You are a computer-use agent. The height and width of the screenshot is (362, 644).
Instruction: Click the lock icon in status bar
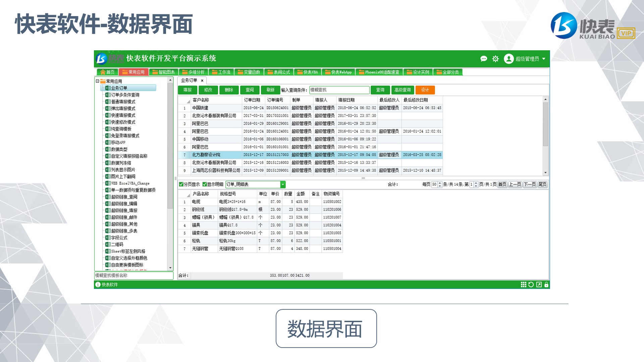tap(546, 285)
